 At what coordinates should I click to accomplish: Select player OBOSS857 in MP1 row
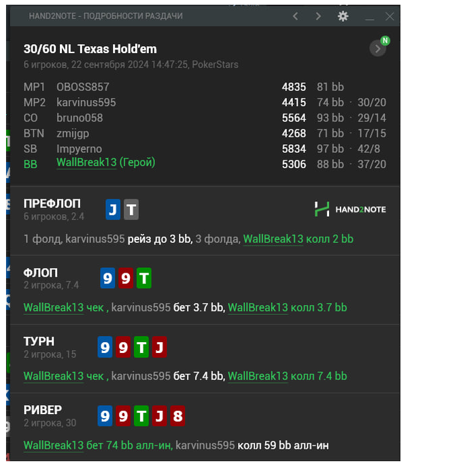point(82,87)
